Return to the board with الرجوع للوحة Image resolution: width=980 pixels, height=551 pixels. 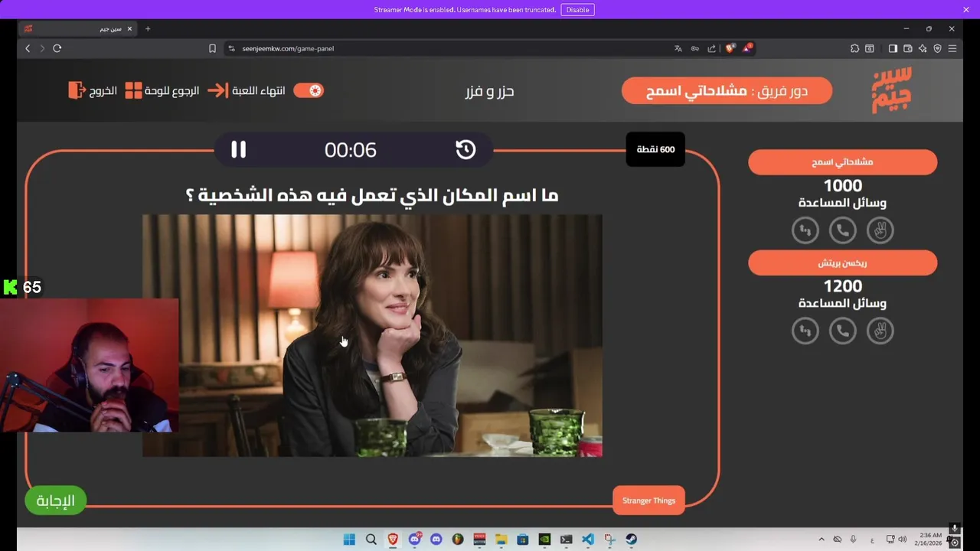coord(162,90)
